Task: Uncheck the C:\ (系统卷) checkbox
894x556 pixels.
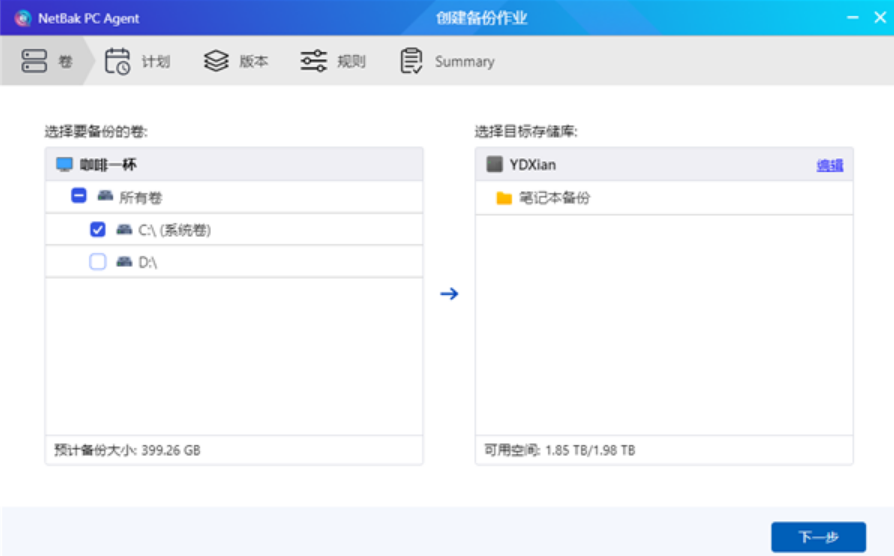Action: click(x=97, y=229)
